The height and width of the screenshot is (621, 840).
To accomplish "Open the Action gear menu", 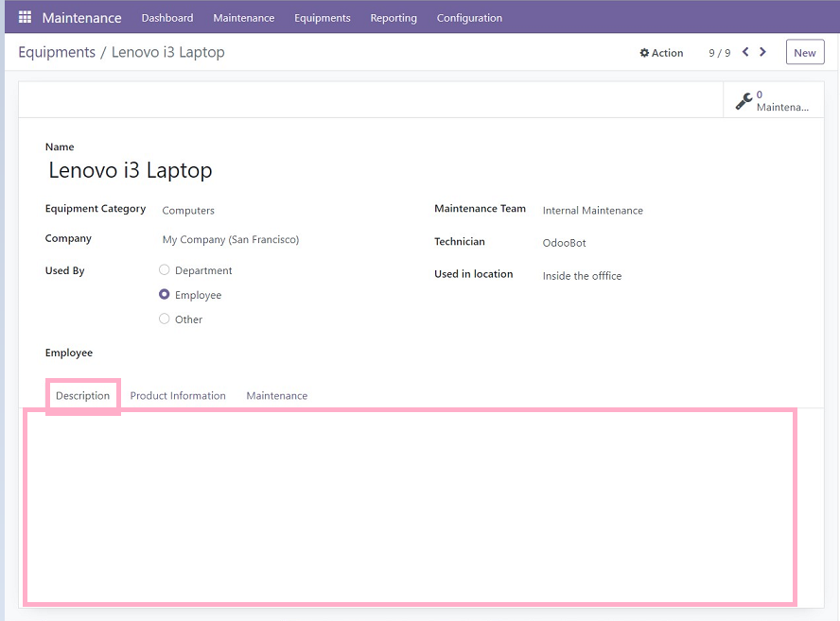I will coord(661,53).
